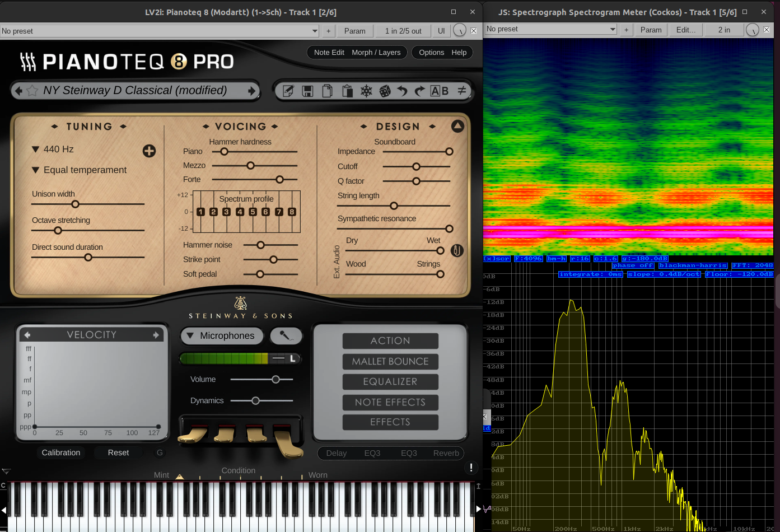The height and width of the screenshot is (532, 780).
Task: Go to next preset with right arrow
Action: [x=251, y=91]
